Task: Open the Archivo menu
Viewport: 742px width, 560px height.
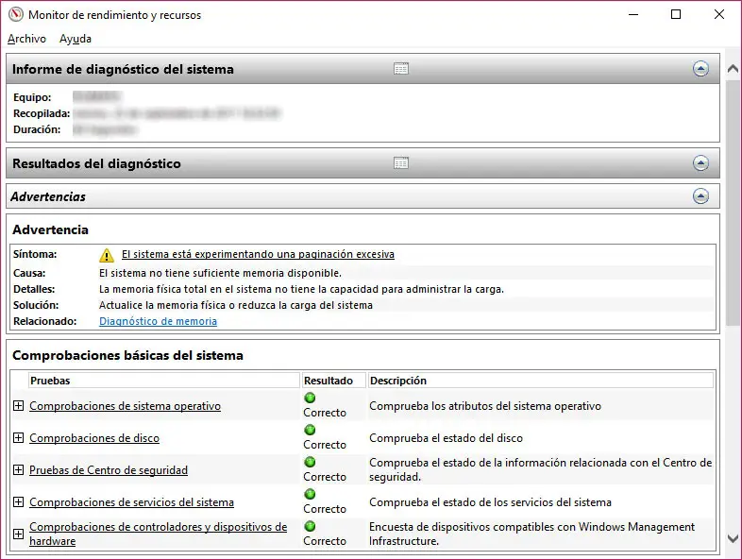Action: click(x=26, y=39)
